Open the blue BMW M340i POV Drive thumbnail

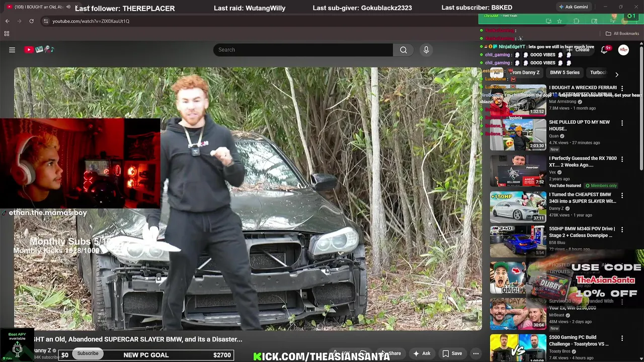click(x=518, y=241)
